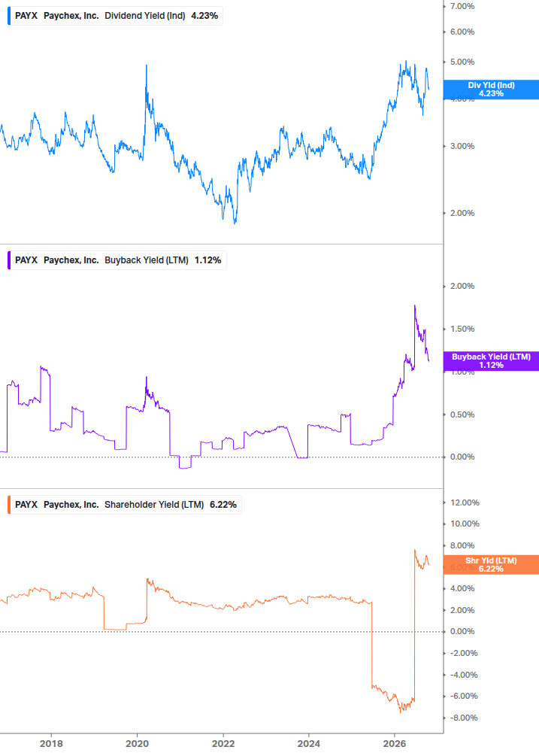Click the 3.00% tick on dividend yield axis
Image resolution: width=539 pixels, height=756 pixels.
[462, 146]
